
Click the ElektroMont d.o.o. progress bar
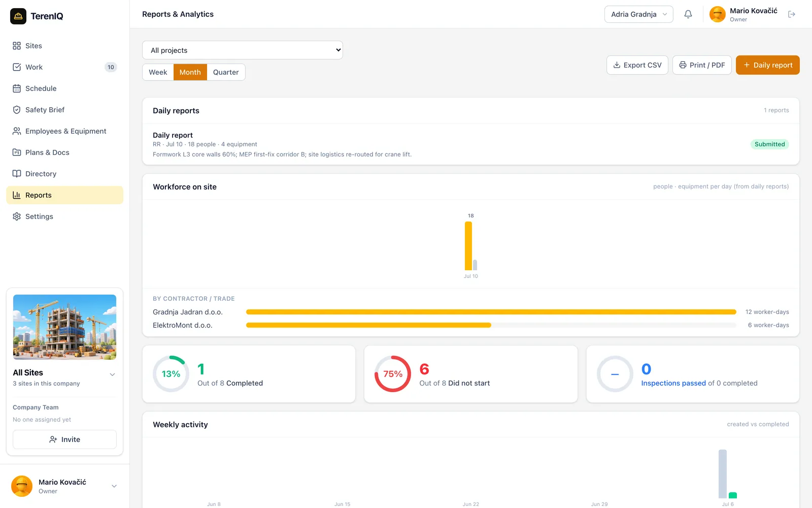click(x=491, y=325)
